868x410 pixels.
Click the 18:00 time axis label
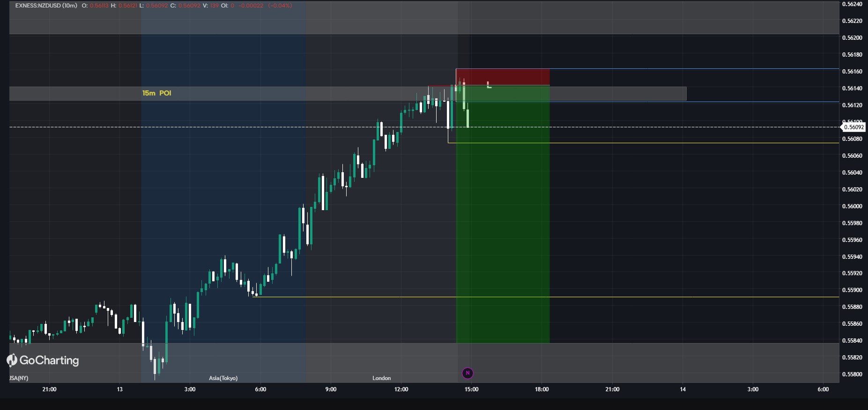tap(542, 389)
